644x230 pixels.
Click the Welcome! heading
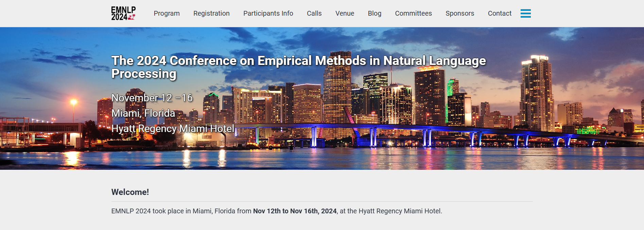point(130,192)
